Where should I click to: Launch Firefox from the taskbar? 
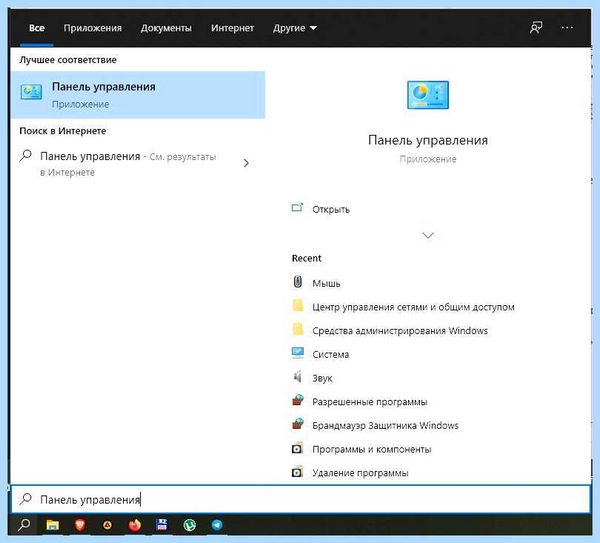pos(134,525)
